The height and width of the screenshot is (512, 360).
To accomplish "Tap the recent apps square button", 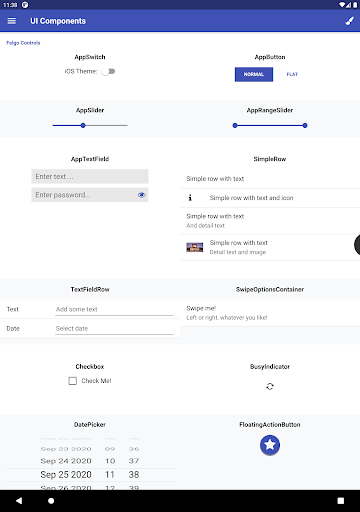I will point(341,501).
